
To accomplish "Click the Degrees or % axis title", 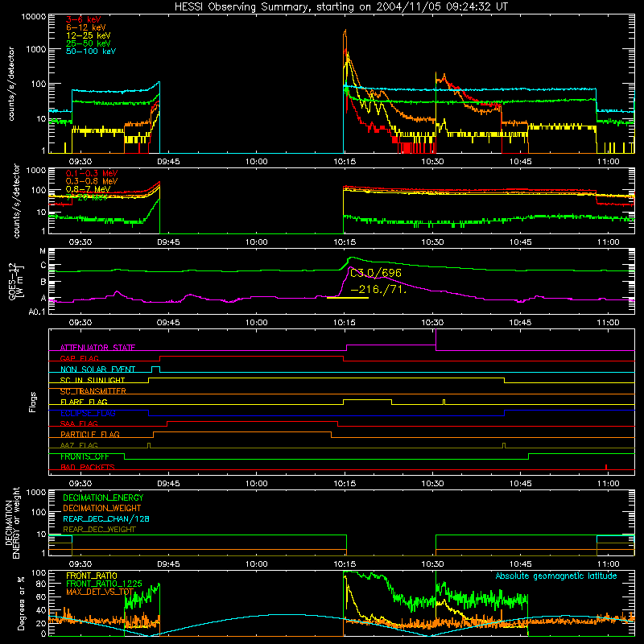I will (21, 604).
